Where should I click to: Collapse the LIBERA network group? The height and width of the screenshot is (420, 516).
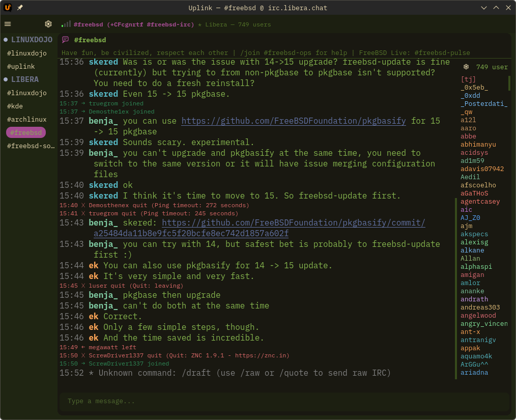(21, 79)
